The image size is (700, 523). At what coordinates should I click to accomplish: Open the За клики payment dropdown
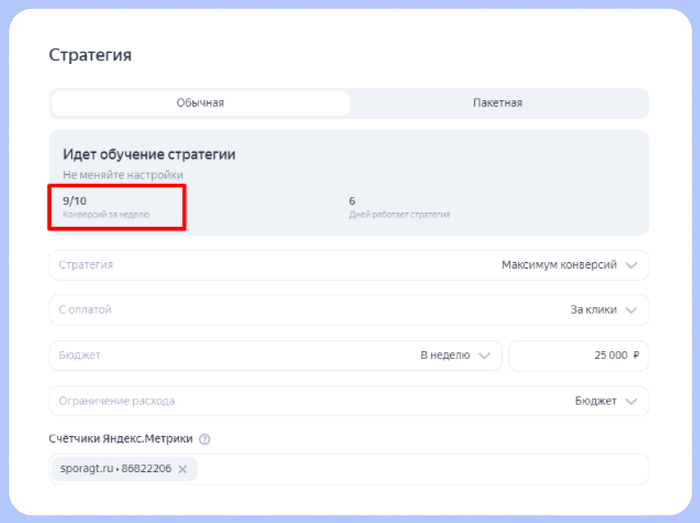coord(593,310)
